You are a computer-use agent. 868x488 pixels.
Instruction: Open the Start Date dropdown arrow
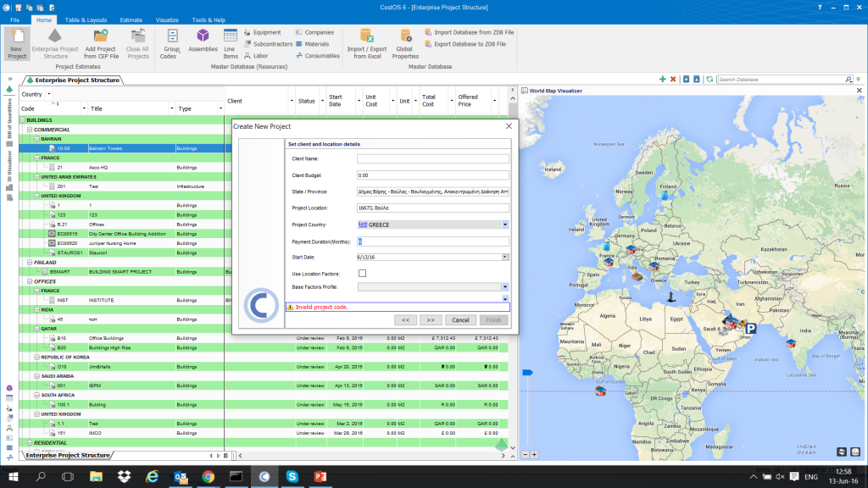click(x=505, y=258)
